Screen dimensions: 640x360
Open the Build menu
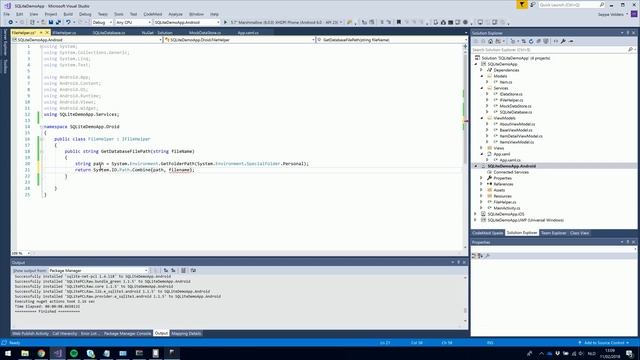[x=68, y=14]
